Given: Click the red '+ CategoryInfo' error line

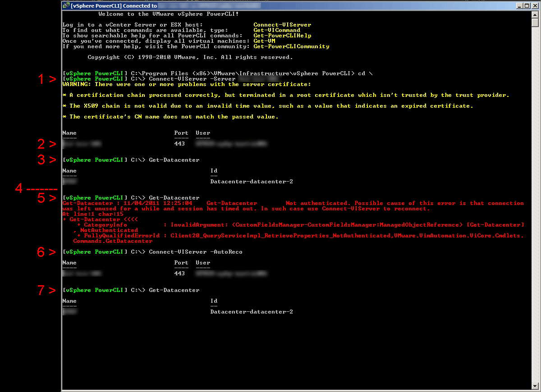Looking at the screenshot, I should click(x=300, y=225).
